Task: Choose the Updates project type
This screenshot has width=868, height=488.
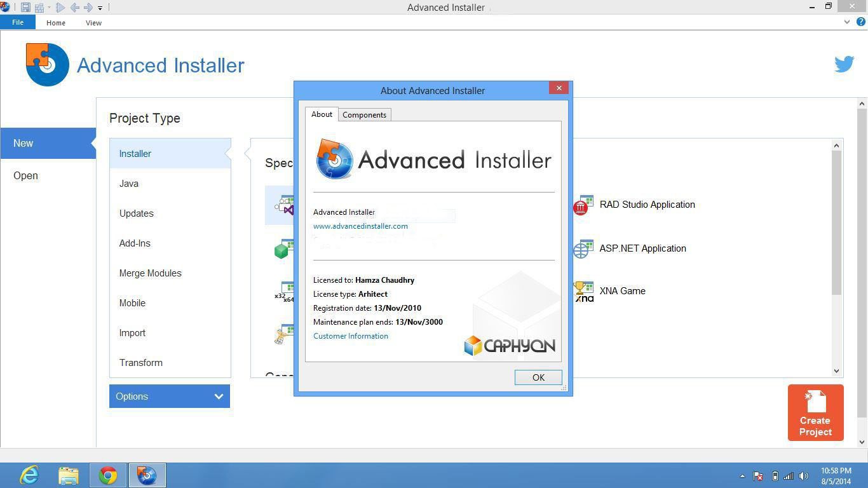Action: [170, 213]
